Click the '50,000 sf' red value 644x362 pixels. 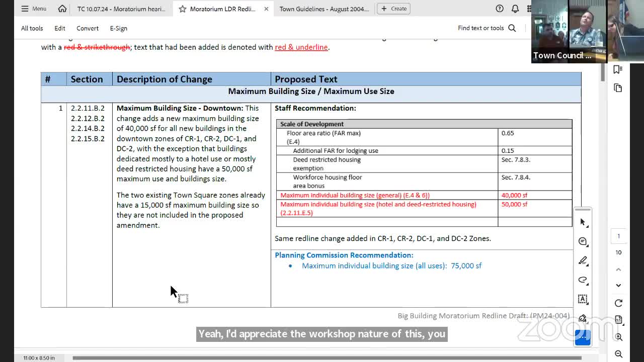[514, 204]
